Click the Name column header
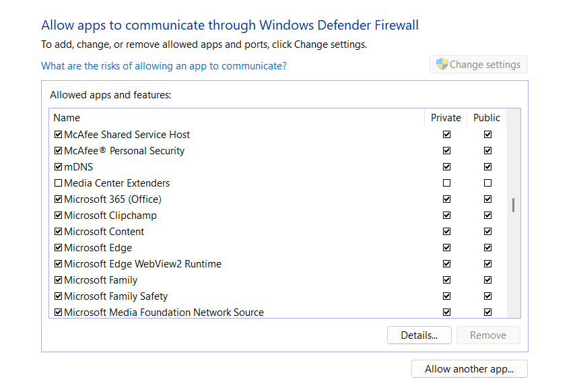 (x=236, y=118)
